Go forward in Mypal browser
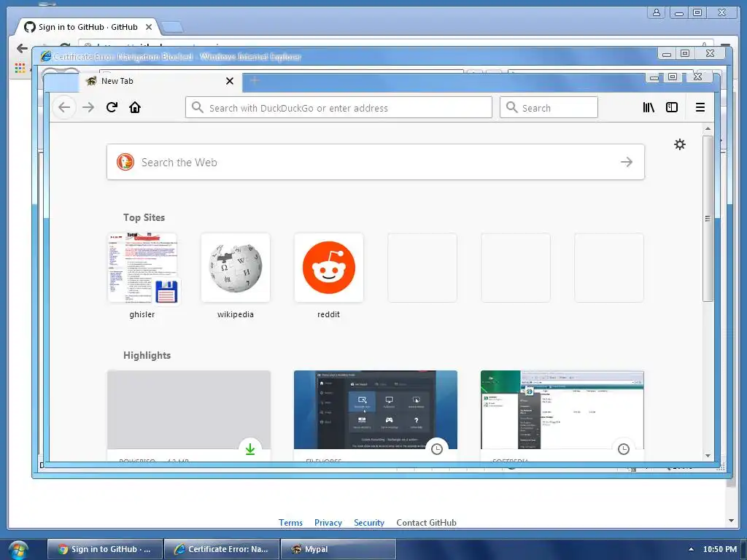 [x=88, y=107]
